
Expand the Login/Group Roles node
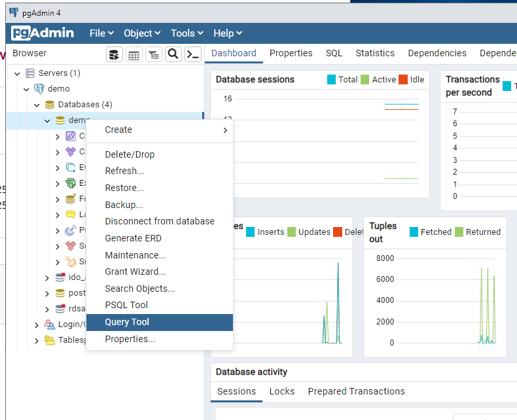click(37, 325)
